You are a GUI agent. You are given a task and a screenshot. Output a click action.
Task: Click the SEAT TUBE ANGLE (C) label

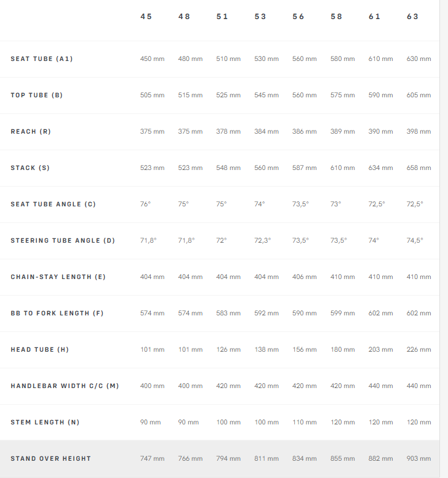coord(54,205)
